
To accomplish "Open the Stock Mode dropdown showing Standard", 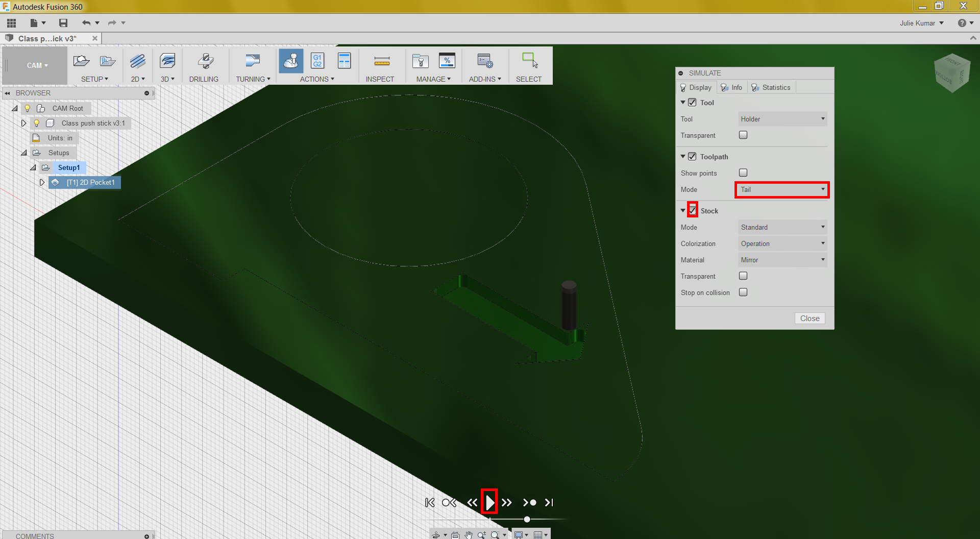I will pyautogui.click(x=782, y=227).
